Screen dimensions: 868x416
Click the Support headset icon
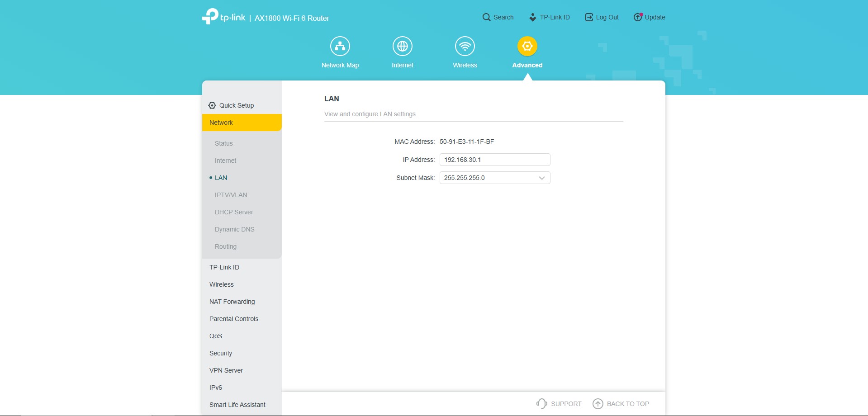click(542, 403)
